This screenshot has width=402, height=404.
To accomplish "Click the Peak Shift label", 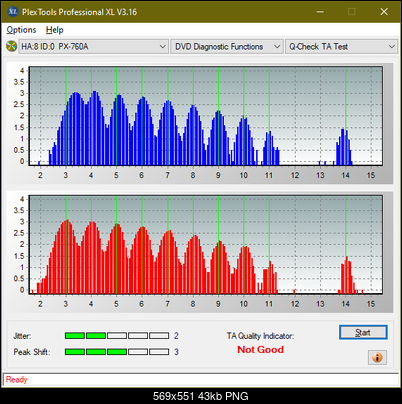I will pyautogui.click(x=32, y=352).
